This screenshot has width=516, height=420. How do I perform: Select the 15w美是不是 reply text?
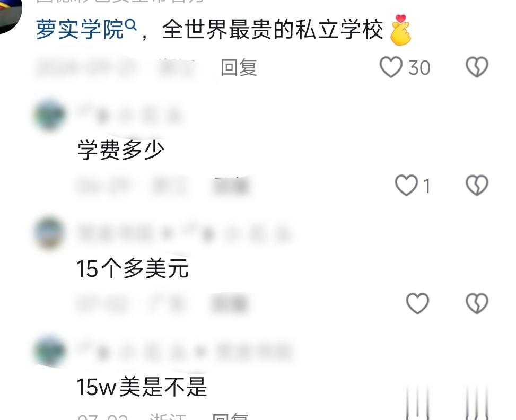coord(142,387)
